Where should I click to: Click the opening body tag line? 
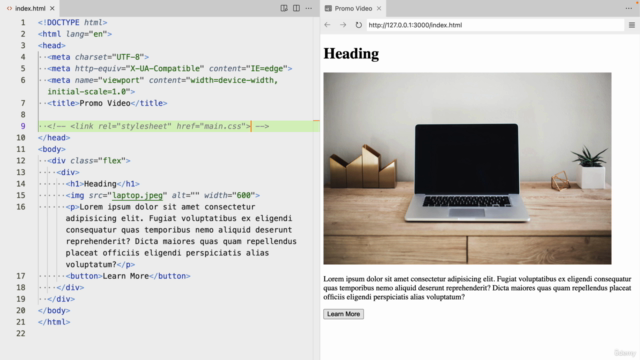pos(51,149)
